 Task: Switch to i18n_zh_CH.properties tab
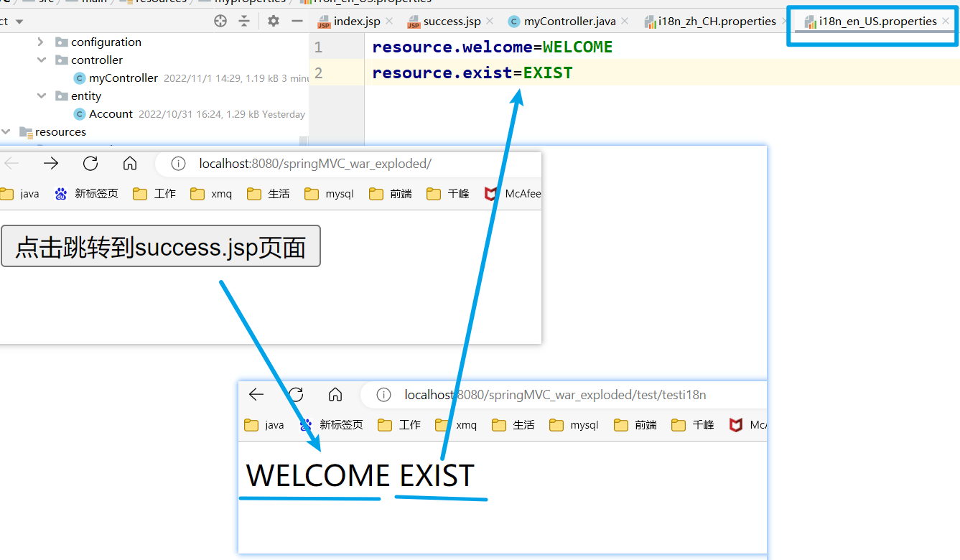click(710, 22)
